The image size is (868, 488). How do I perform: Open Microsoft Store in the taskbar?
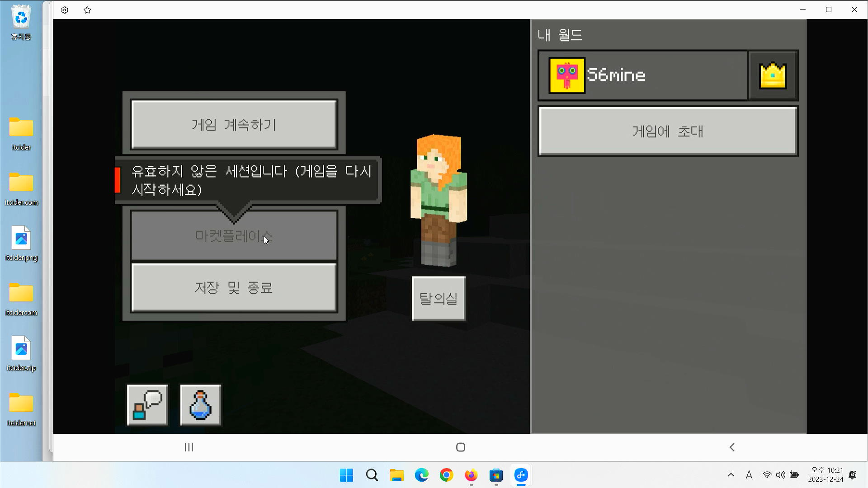pos(496,475)
